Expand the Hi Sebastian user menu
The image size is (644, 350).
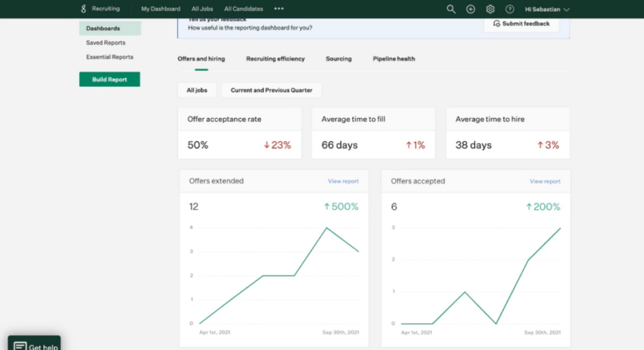pos(547,9)
